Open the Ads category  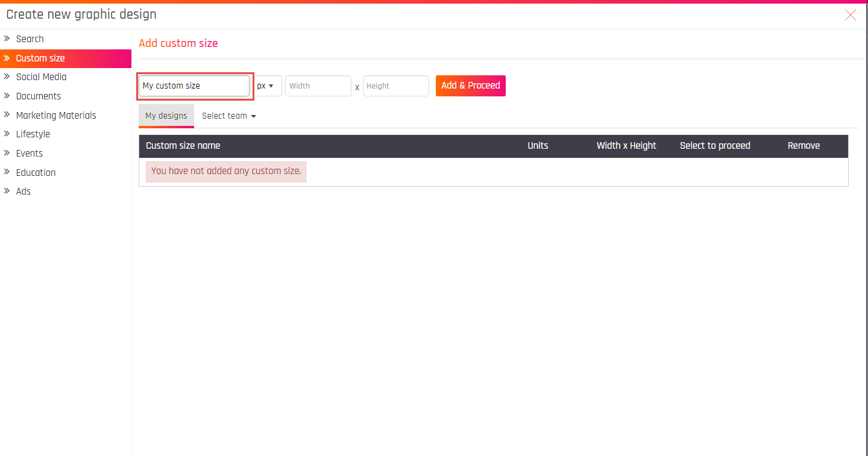coord(66,192)
